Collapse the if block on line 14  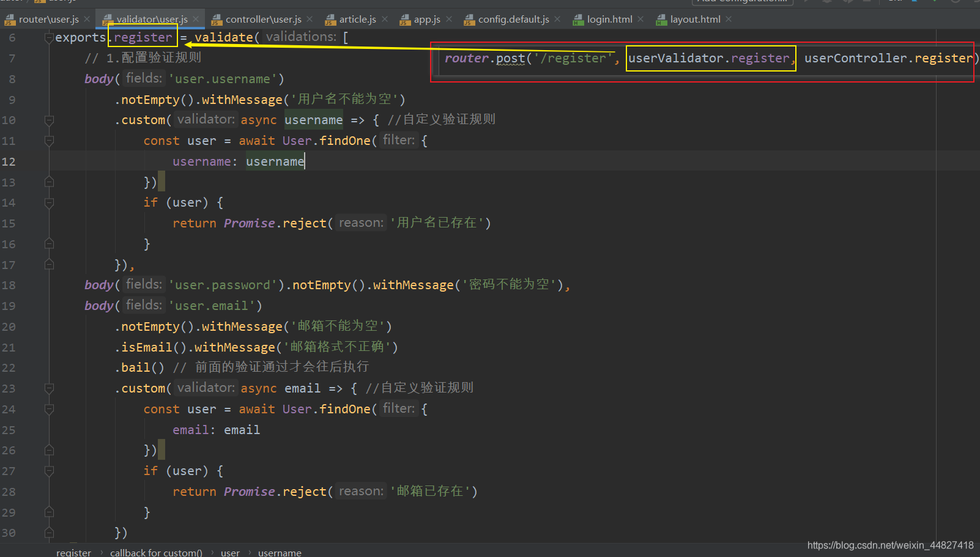pos(50,203)
